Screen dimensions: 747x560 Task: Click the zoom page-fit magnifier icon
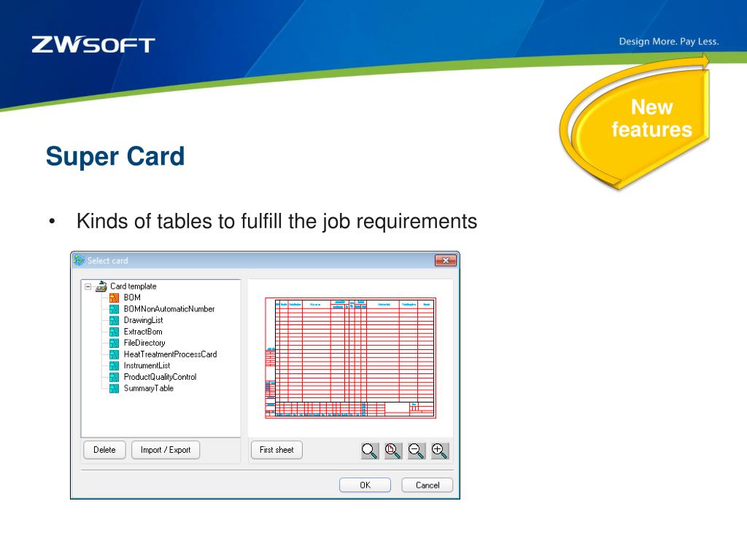click(393, 451)
